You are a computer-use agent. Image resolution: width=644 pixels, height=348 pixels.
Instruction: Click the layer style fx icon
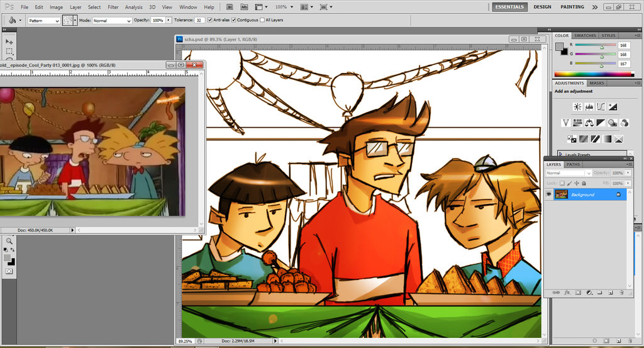567,293
